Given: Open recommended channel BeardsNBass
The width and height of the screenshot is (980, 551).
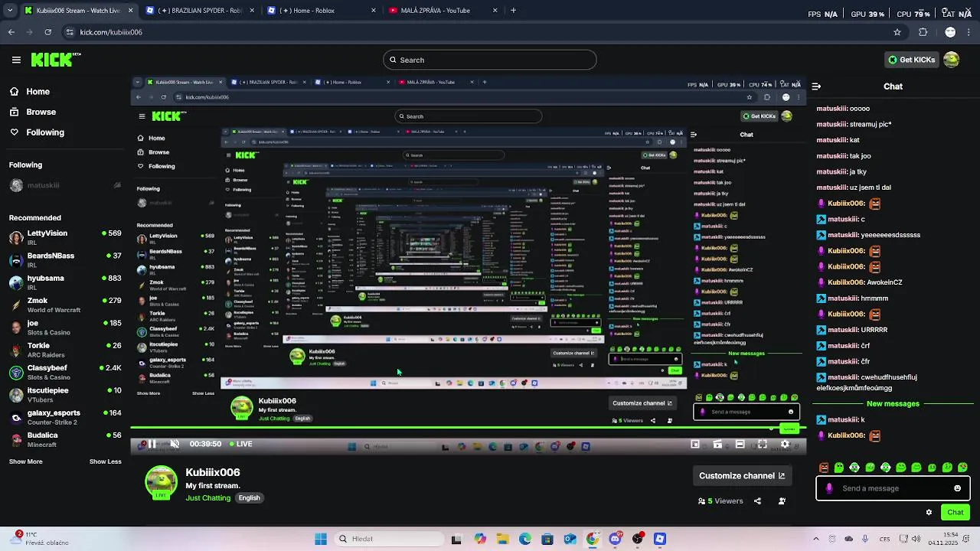Looking at the screenshot, I should [65, 259].
